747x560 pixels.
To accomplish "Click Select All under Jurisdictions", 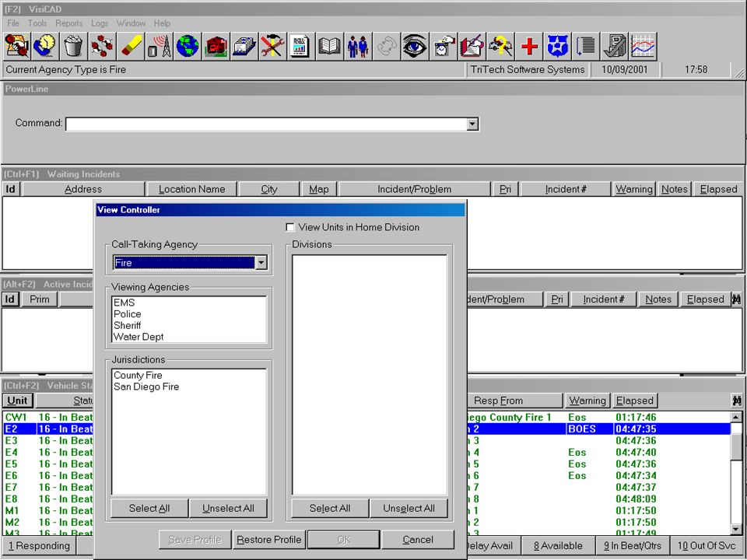I will point(149,508).
